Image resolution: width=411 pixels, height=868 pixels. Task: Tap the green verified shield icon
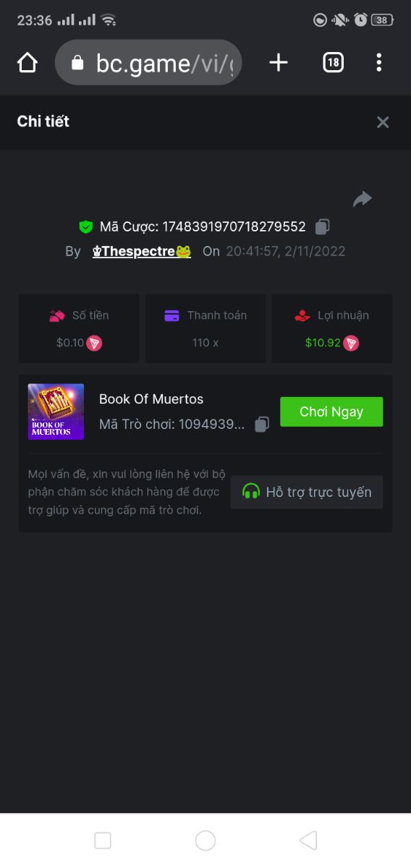tap(86, 227)
